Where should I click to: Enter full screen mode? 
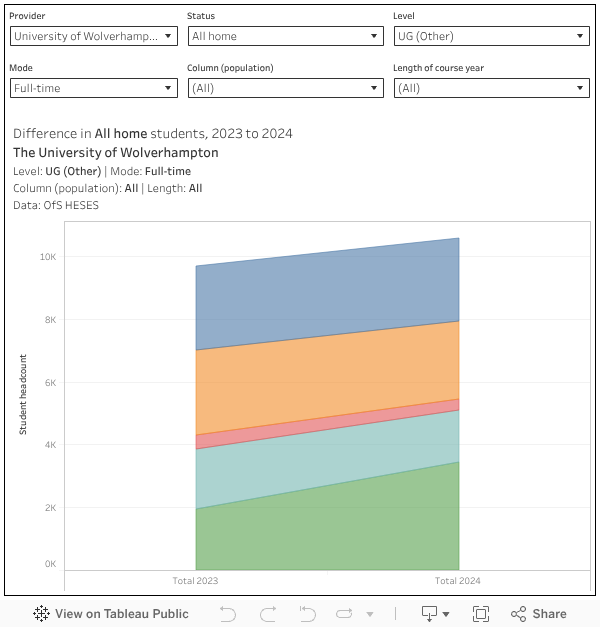[481, 614]
